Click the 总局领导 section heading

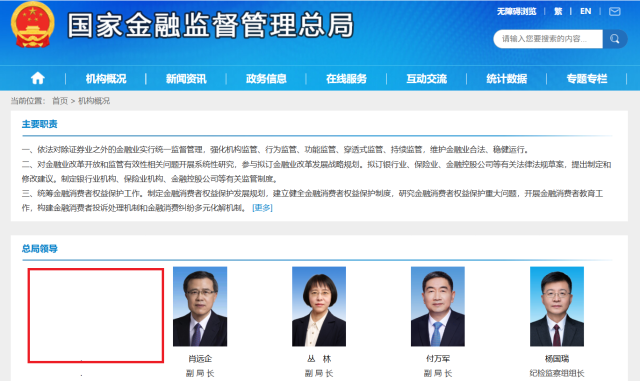click(40, 249)
